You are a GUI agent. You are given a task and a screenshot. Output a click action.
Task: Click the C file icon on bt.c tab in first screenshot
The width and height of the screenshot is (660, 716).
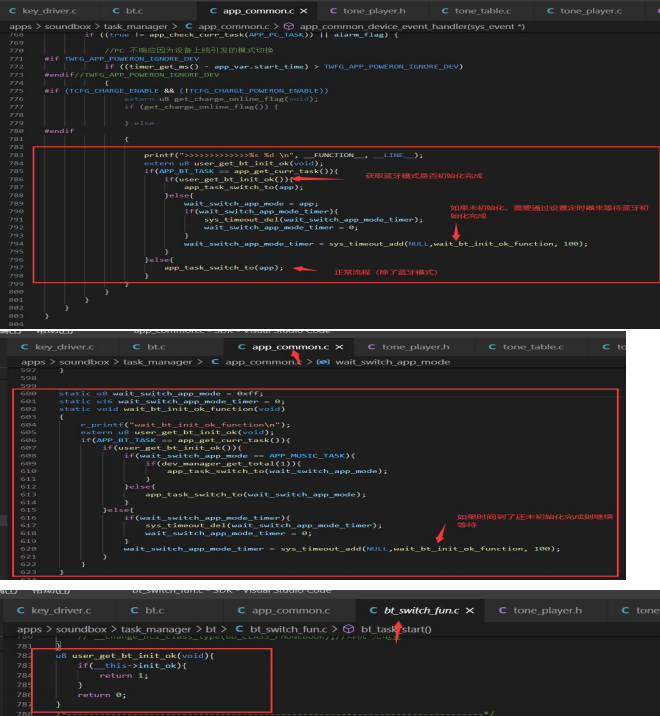click(x=116, y=11)
